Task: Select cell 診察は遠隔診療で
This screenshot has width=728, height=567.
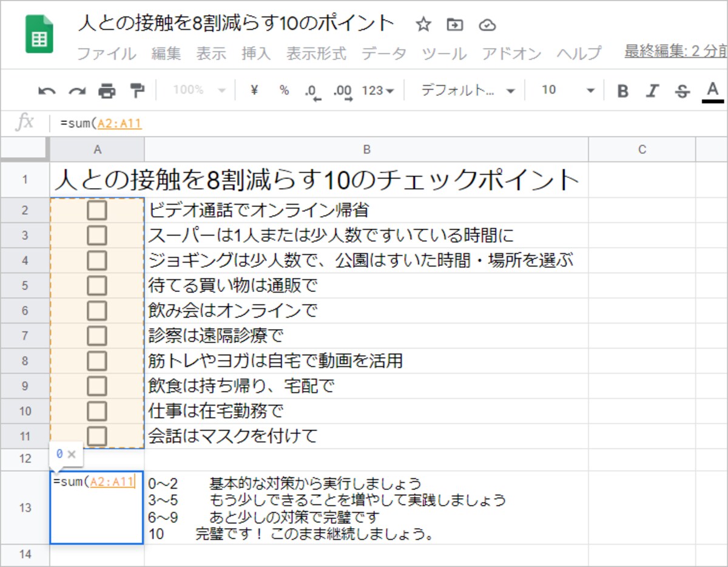Action: tap(366, 336)
